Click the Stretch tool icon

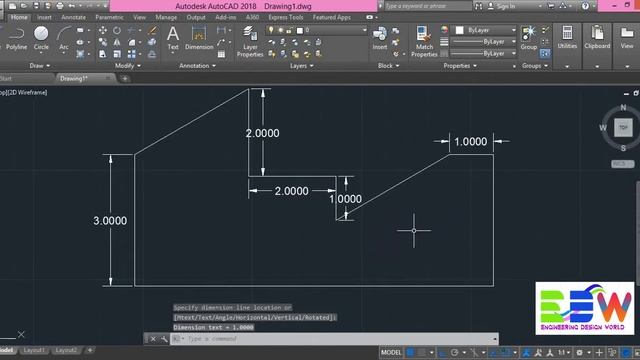pyautogui.click(x=103, y=54)
